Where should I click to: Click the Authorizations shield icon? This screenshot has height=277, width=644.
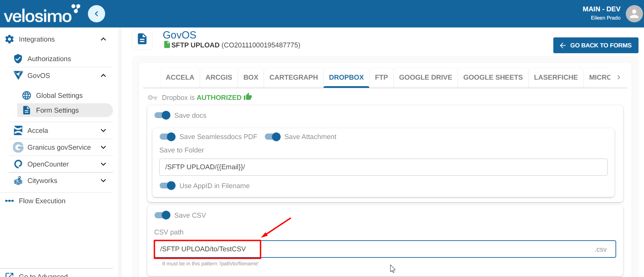coord(18,59)
